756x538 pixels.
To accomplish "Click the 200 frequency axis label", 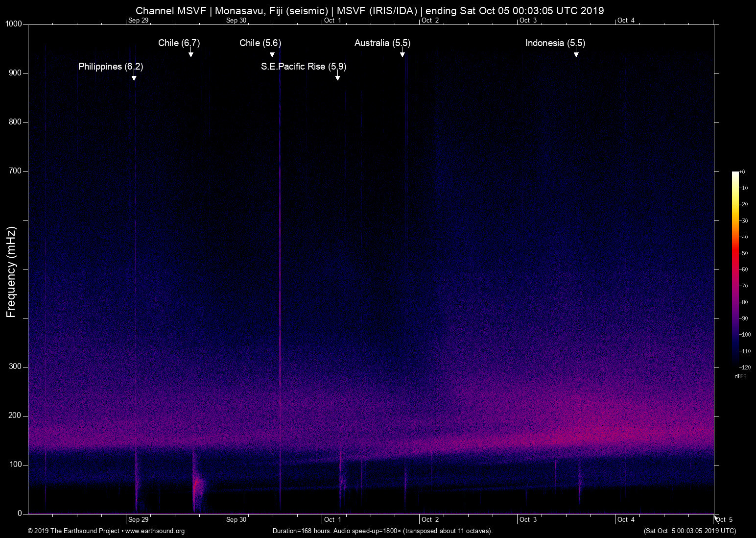I will 16,416.
